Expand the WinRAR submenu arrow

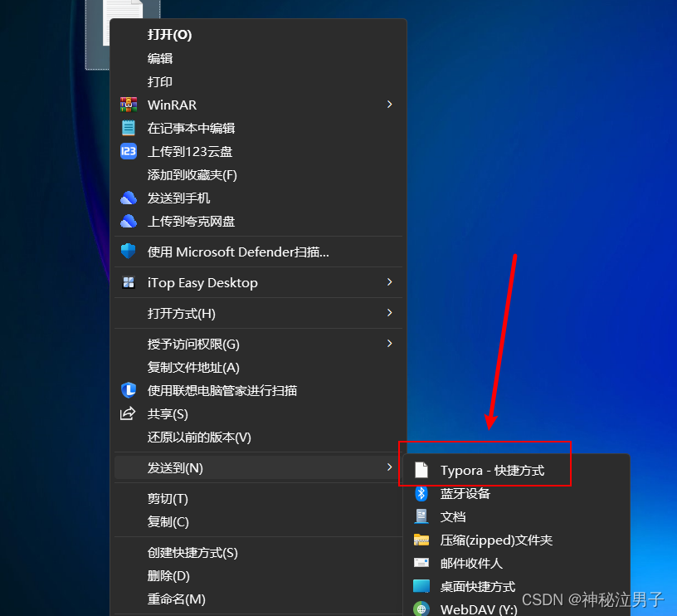click(389, 105)
